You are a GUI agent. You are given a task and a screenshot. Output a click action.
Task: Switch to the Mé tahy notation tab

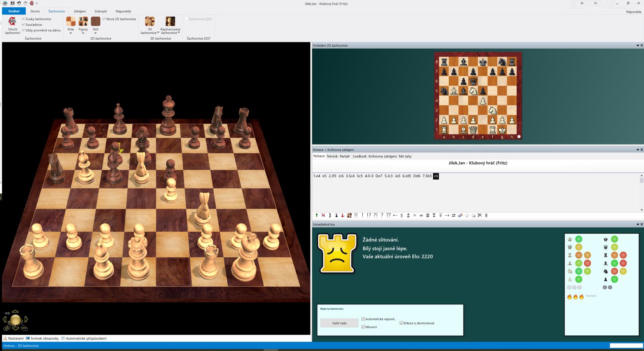coord(405,156)
